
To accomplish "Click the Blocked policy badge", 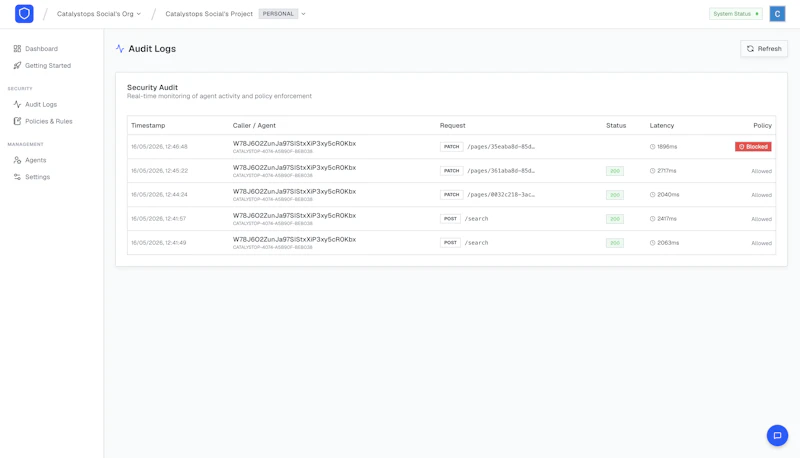I will 753,146.
